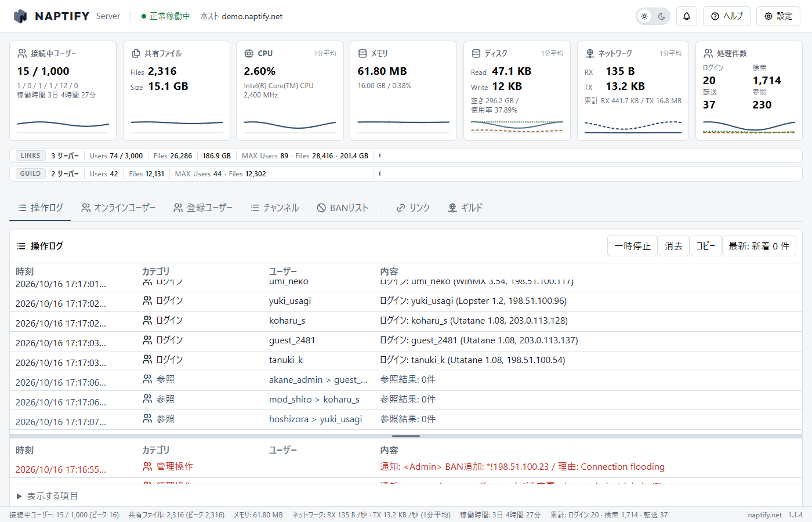Expand the 表示する項目 section

48,496
